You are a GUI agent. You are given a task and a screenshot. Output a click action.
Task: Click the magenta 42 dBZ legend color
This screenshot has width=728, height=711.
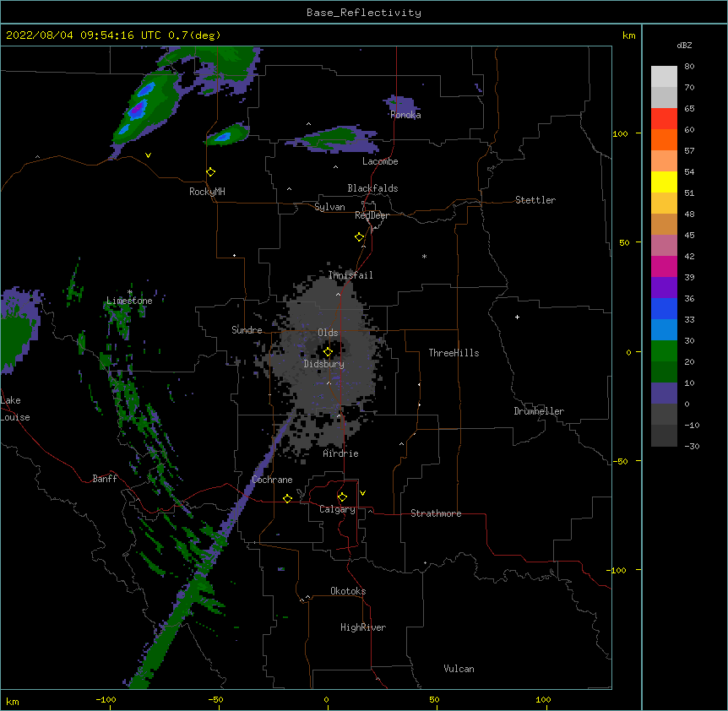pos(664,266)
